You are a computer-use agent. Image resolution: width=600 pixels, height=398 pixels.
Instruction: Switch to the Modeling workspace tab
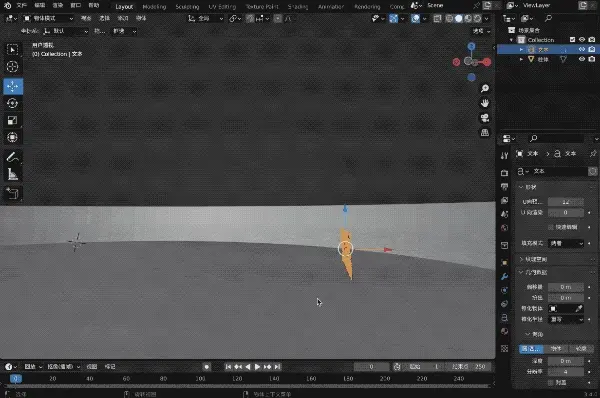point(154,7)
